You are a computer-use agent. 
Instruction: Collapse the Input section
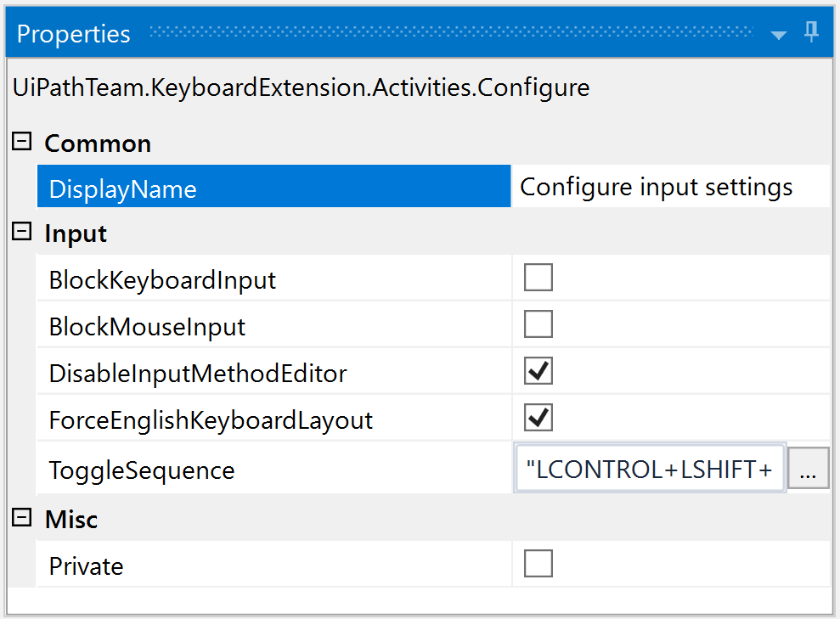click(x=21, y=232)
